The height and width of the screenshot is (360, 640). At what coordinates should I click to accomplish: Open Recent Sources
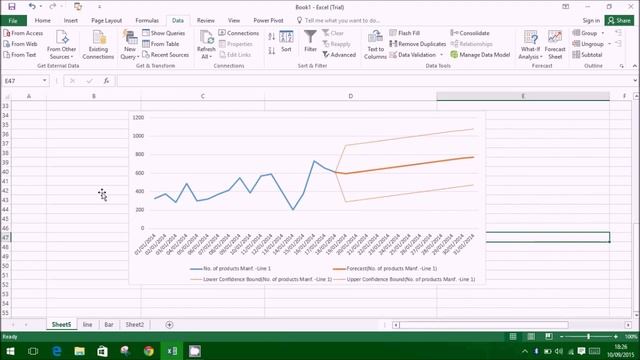[x=166, y=54]
